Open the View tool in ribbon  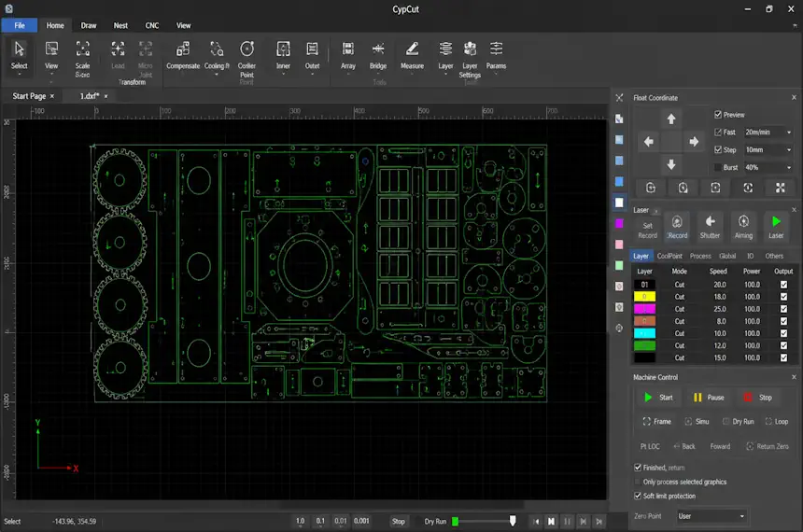(x=51, y=55)
